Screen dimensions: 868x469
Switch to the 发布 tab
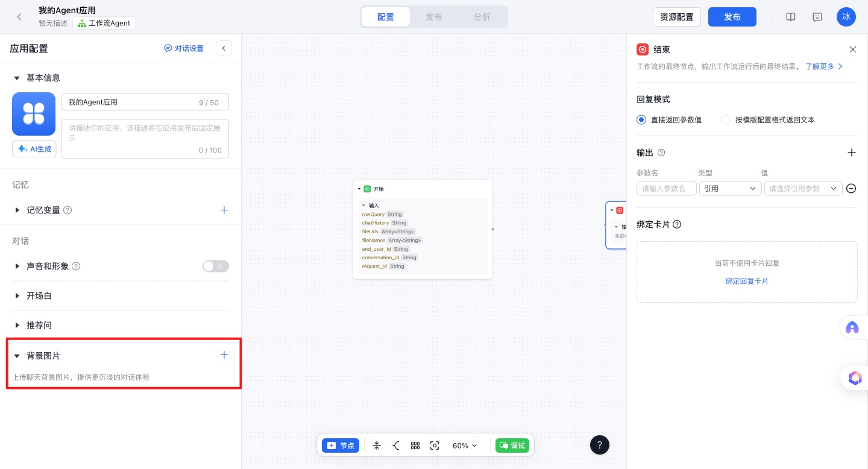(x=434, y=17)
